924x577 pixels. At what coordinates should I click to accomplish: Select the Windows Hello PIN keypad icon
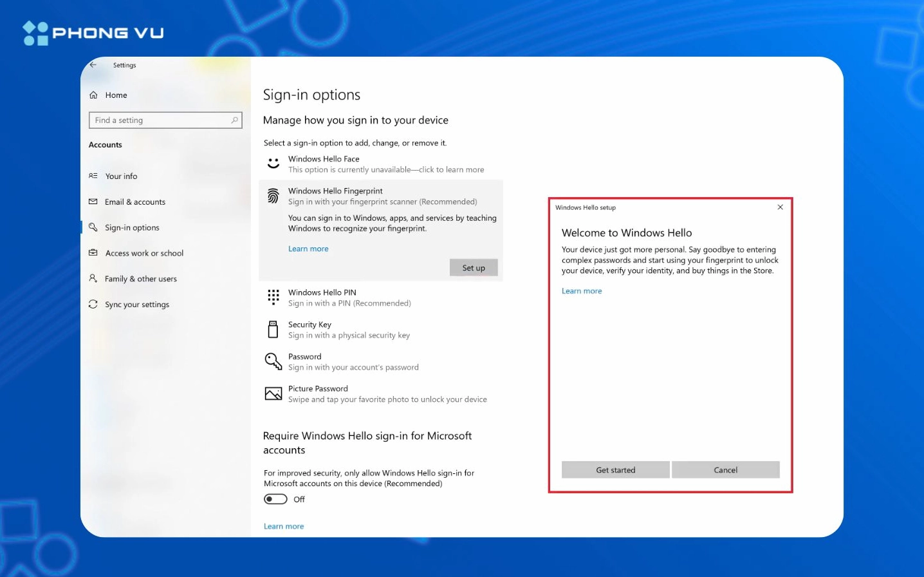pyautogui.click(x=273, y=297)
